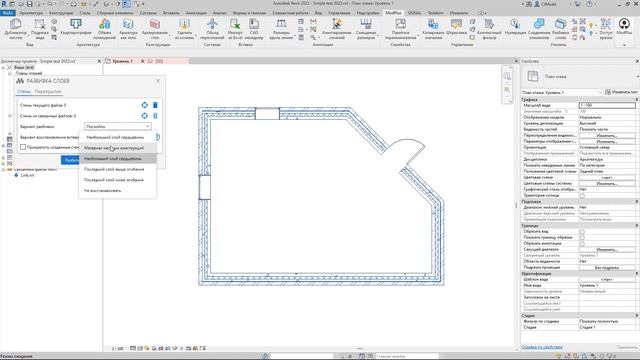Open the Архитектура ribbon tab
This screenshot has width=640, height=360.
pos(31,13)
